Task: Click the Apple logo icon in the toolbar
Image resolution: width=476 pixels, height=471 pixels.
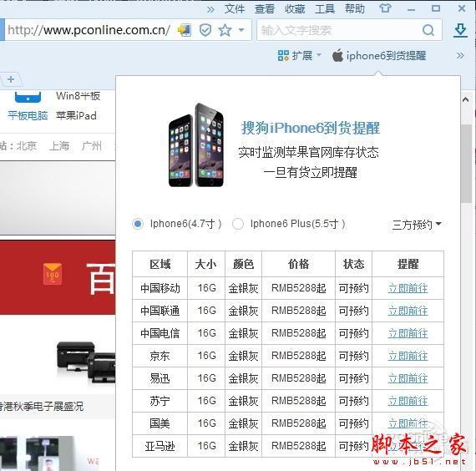Action: point(337,55)
